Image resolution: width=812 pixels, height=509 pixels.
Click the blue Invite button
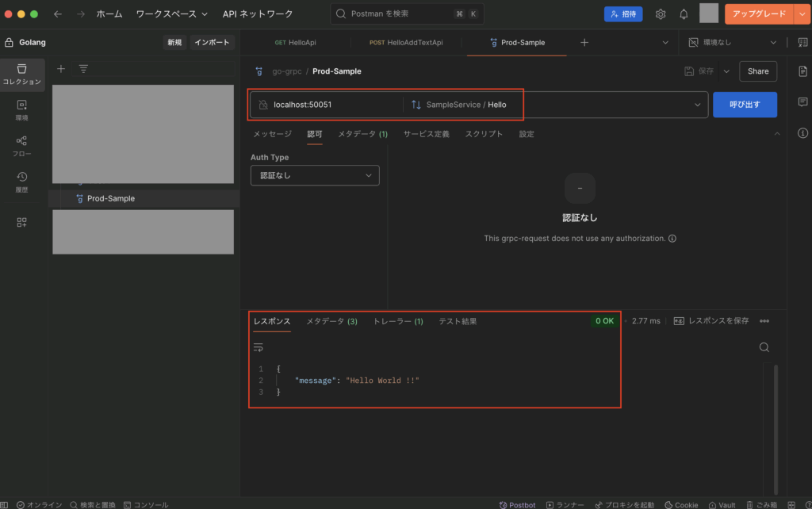pos(623,14)
